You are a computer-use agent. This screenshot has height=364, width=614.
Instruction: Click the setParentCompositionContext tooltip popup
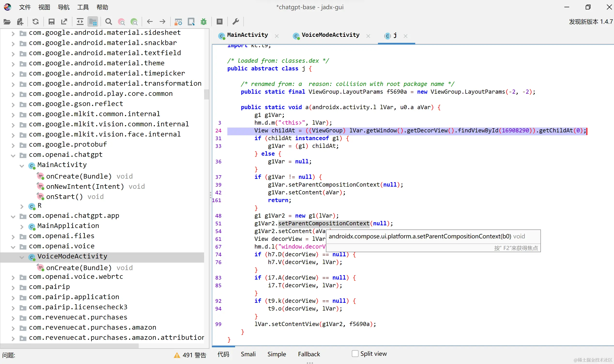433,241
